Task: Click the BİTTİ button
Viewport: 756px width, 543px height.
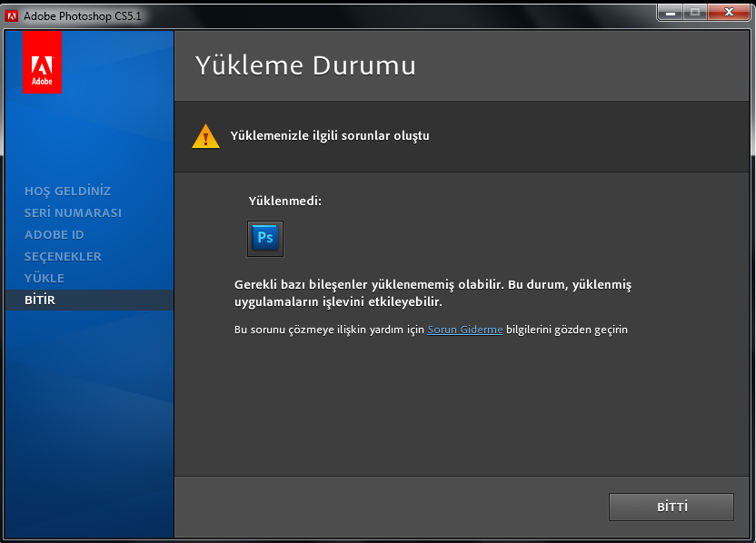Action: (x=671, y=507)
